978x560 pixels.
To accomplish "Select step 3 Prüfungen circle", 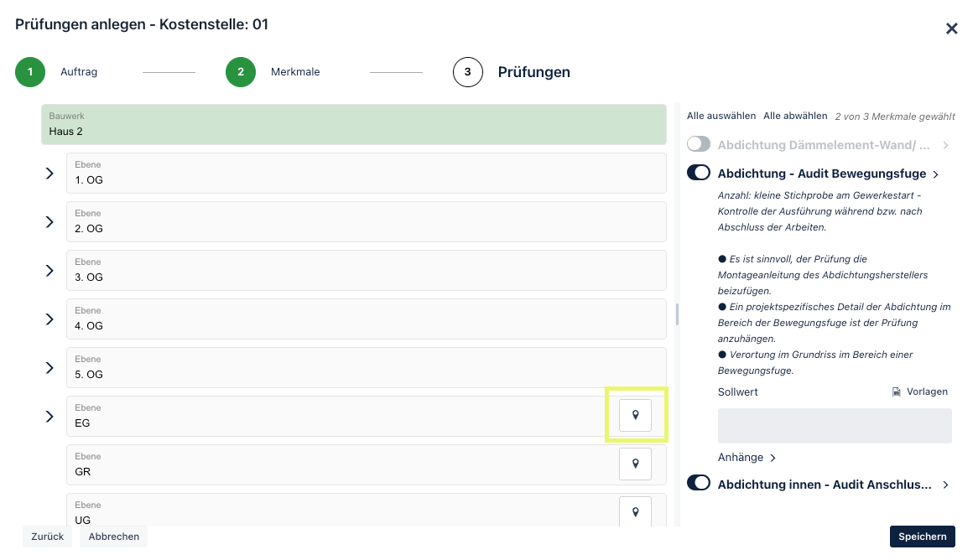I will pyautogui.click(x=468, y=72).
